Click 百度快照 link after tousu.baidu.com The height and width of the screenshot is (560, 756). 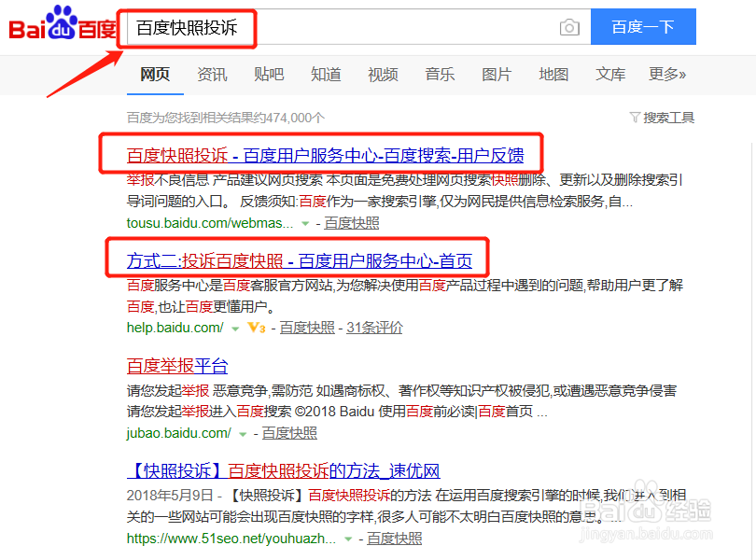[352, 223]
